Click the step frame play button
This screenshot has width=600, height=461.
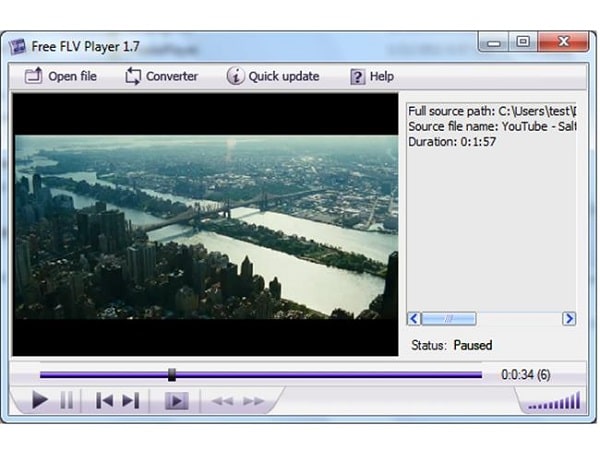176,401
